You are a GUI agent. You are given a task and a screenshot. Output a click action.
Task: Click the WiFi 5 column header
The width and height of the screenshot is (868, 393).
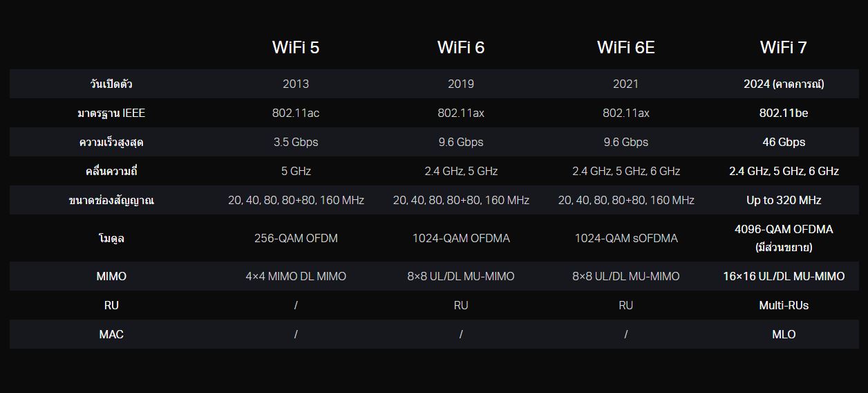click(x=295, y=47)
